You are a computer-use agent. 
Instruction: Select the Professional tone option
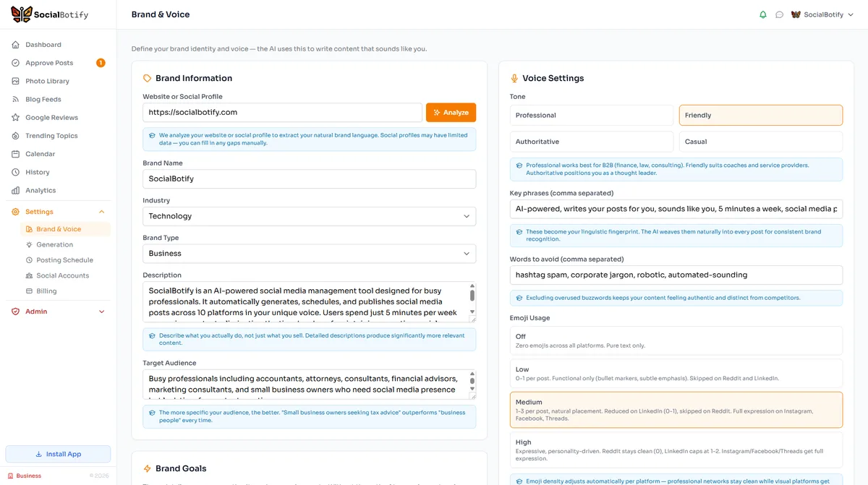591,115
